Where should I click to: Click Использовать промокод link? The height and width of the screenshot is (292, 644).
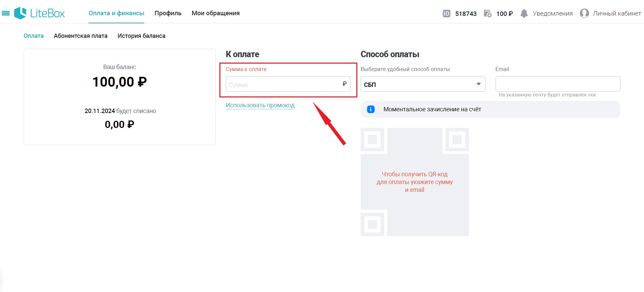(x=260, y=105)
